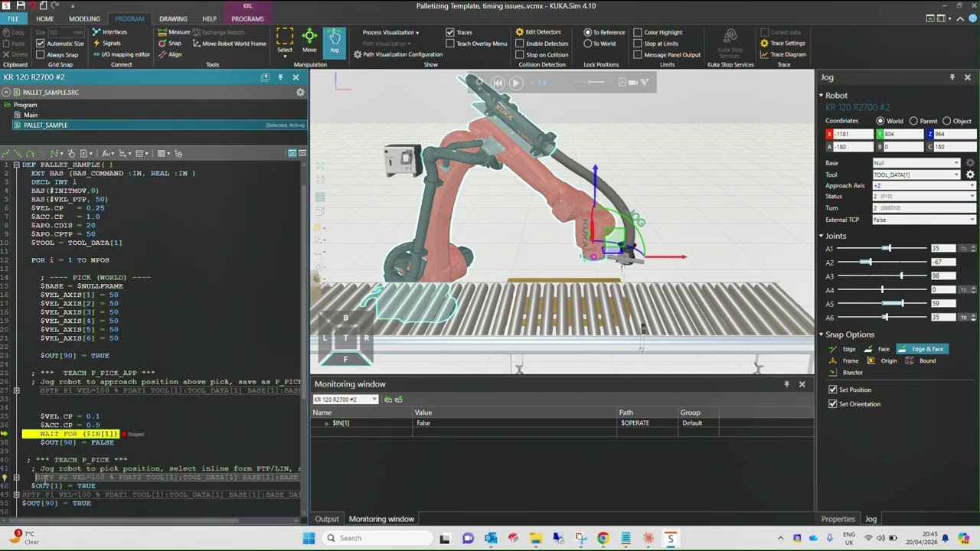Screen dimensions: 980x551
Task: Collapse the Snap Options section
Action: point(821,334)
